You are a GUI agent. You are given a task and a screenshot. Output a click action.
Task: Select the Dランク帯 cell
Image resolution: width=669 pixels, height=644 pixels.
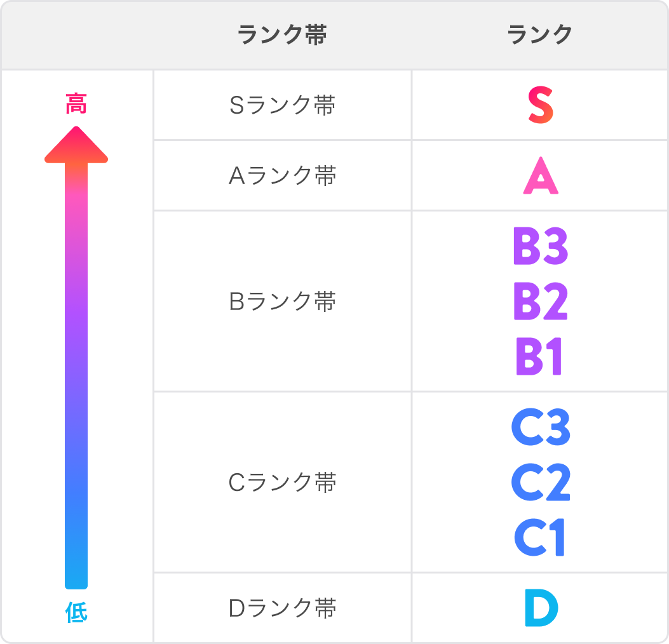tap(282, 608)
